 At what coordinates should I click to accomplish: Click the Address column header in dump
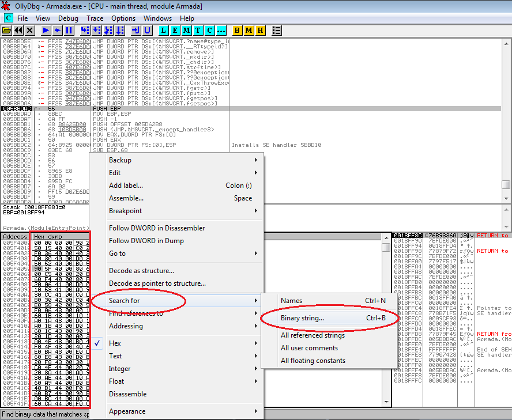click(16, 237)
